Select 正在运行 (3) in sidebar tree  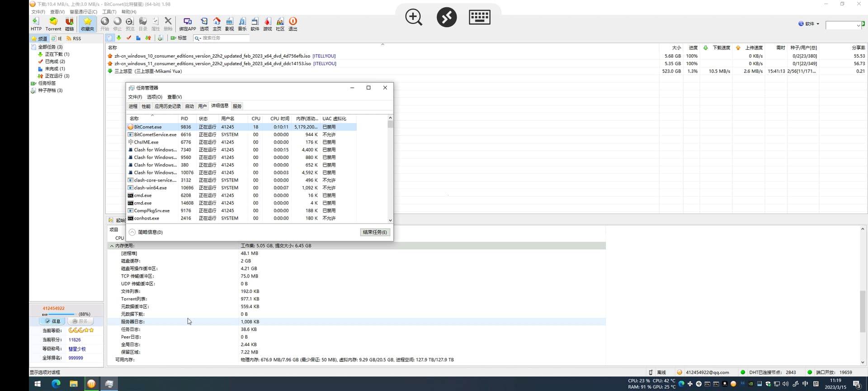(54, 76)
